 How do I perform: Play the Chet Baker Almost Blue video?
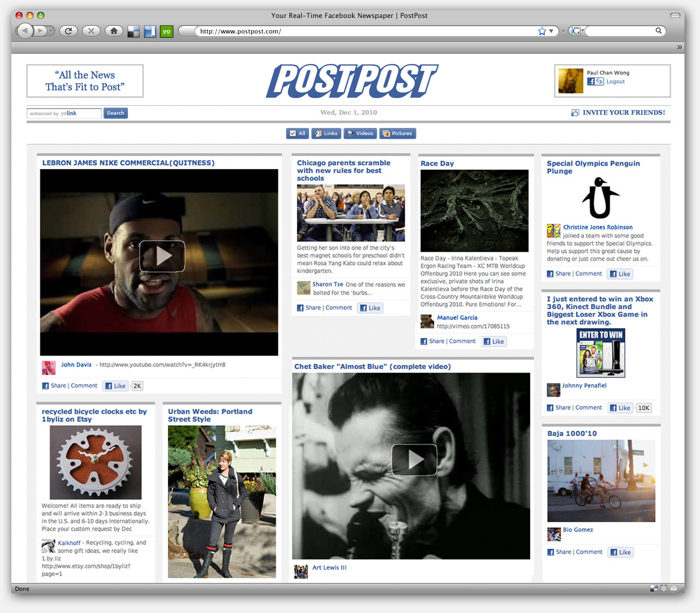click(414, 460)
